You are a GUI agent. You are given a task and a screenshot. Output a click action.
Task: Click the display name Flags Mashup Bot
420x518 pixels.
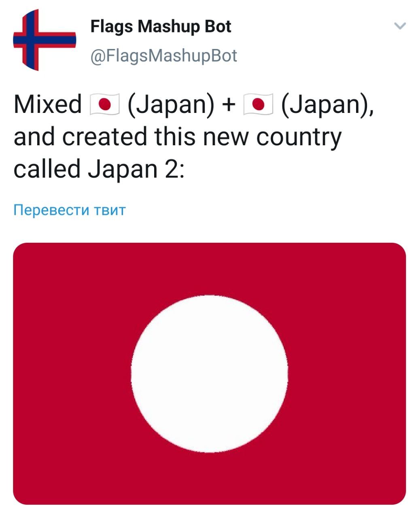161,27
